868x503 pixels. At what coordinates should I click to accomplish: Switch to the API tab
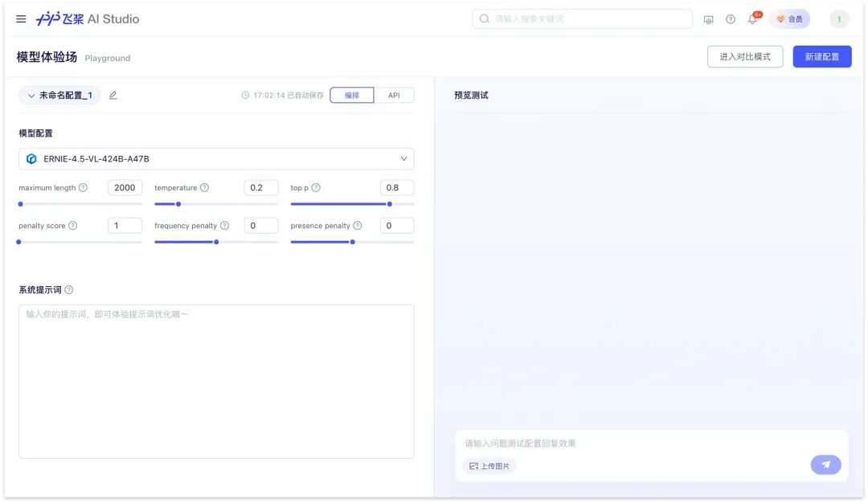394,95
